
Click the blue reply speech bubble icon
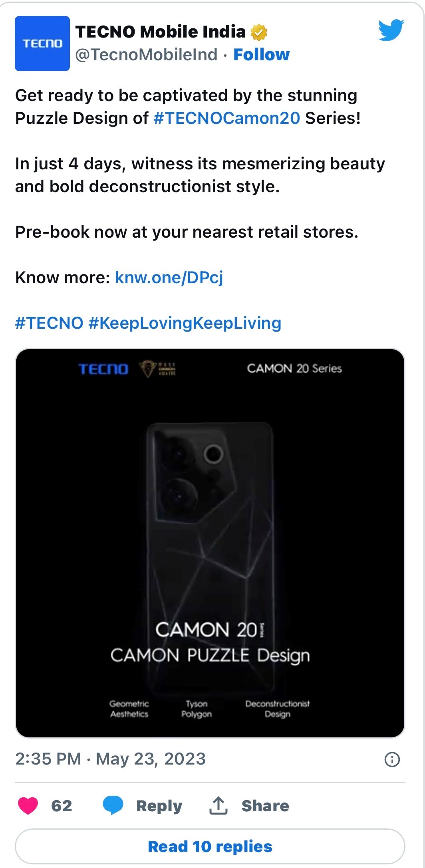(113, 805)
